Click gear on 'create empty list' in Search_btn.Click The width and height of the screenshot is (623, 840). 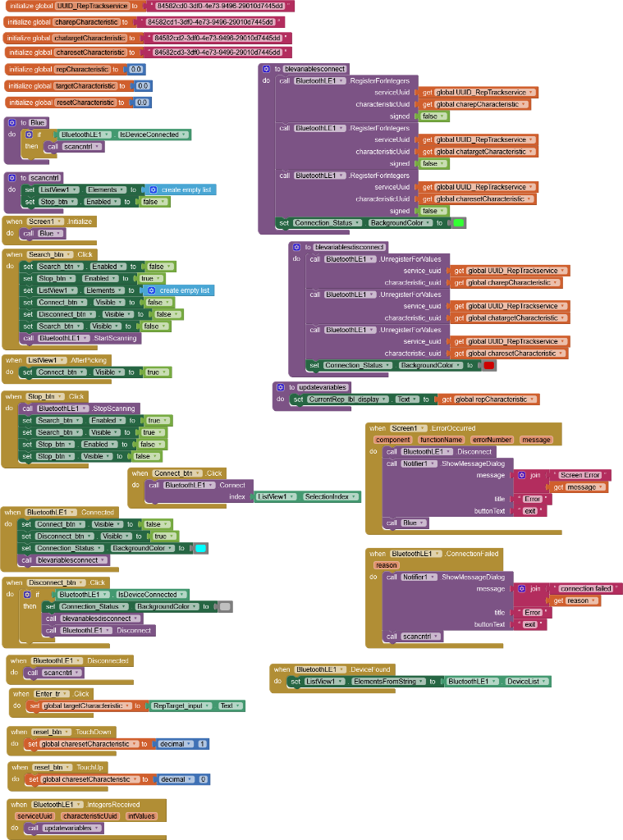(152, 290)
